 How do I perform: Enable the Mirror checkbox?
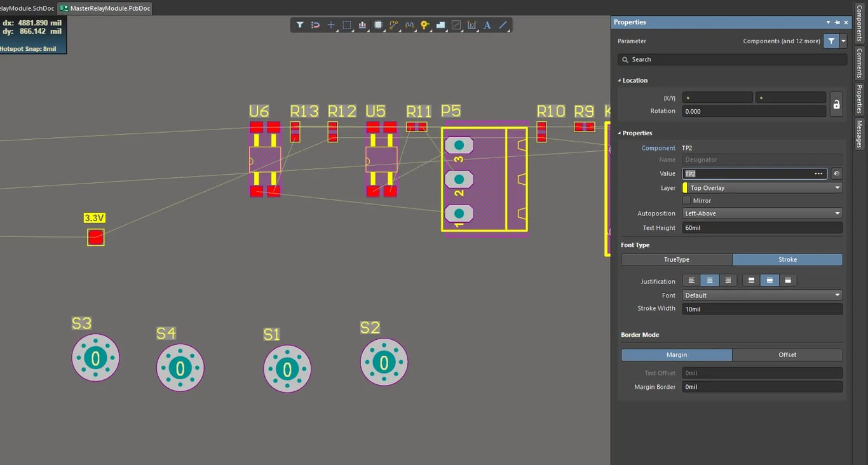point(686,201)
